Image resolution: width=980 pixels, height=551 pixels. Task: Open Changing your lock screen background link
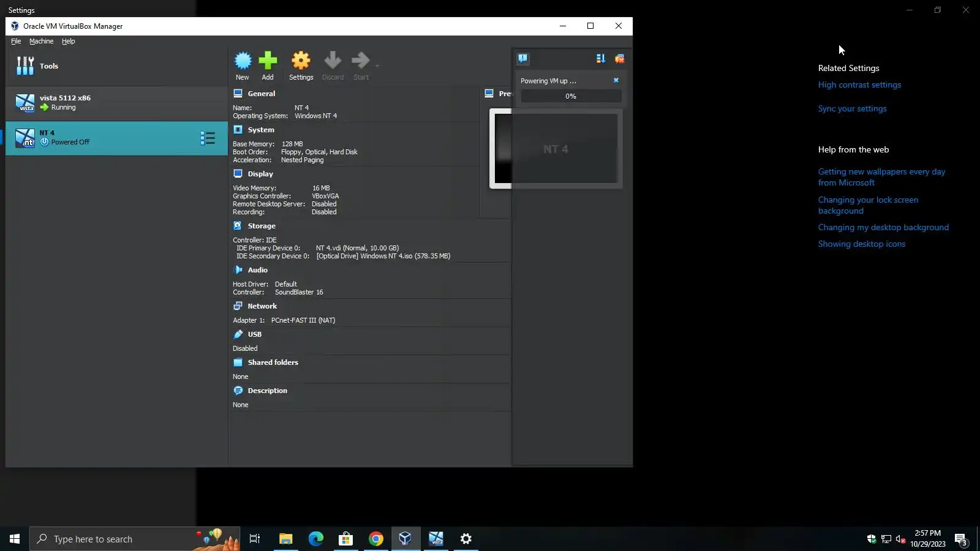tap(868, 206)
